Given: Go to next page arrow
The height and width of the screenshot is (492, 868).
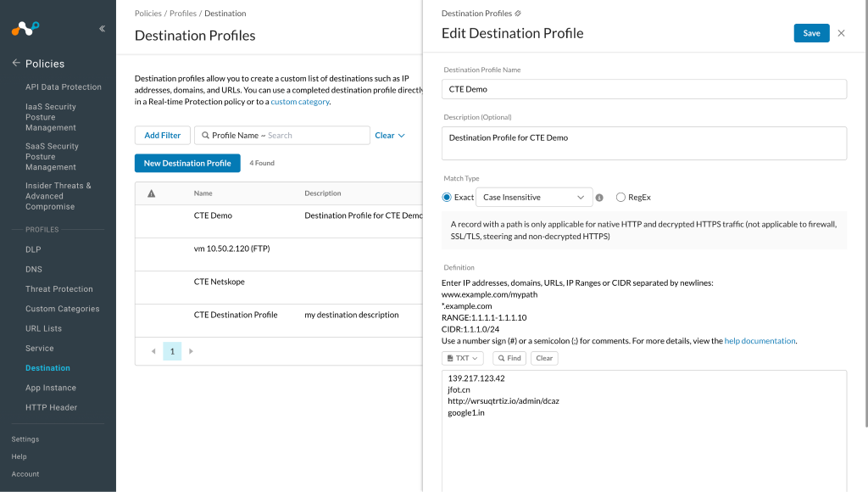Looking at the screenshot, I should point(191,351).
